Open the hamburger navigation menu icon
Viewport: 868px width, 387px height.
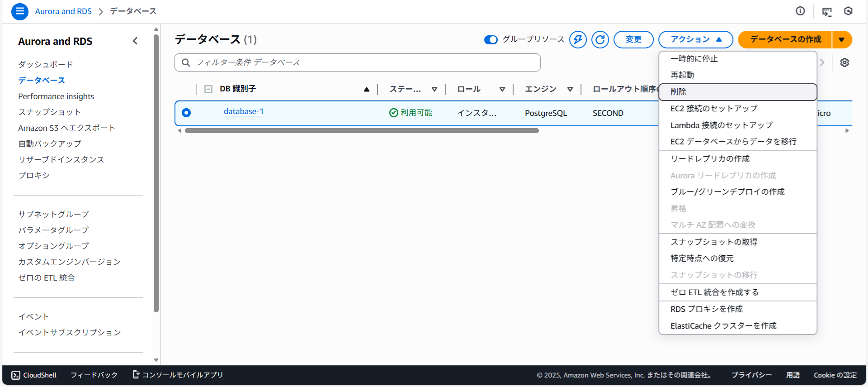20,11
